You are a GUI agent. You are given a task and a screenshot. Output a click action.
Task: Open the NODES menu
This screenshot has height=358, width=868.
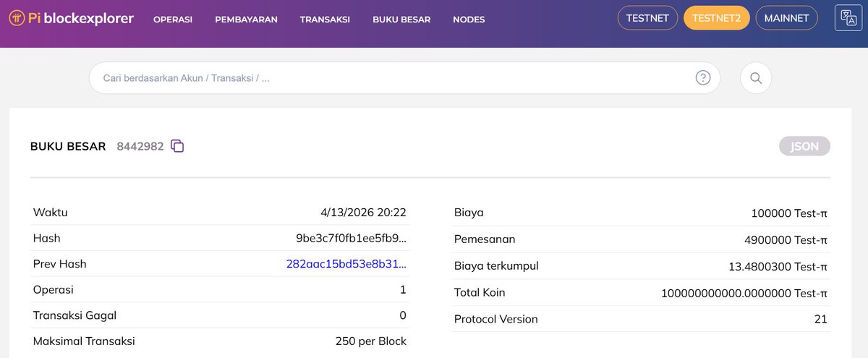click(x=469, y=20)
